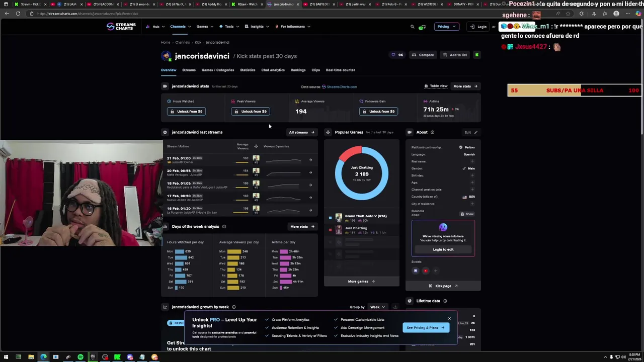Switch to the Streams tab
644x362 pixels.
189,70
